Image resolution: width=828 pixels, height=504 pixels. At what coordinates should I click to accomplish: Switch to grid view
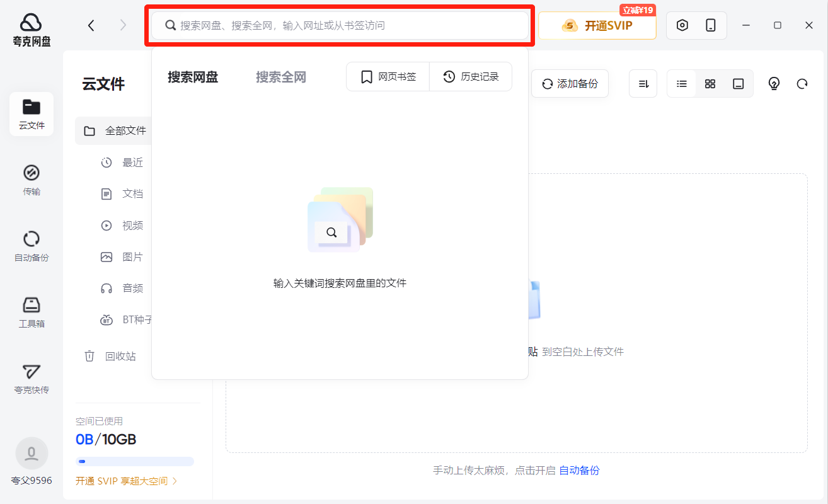(710, 84)
